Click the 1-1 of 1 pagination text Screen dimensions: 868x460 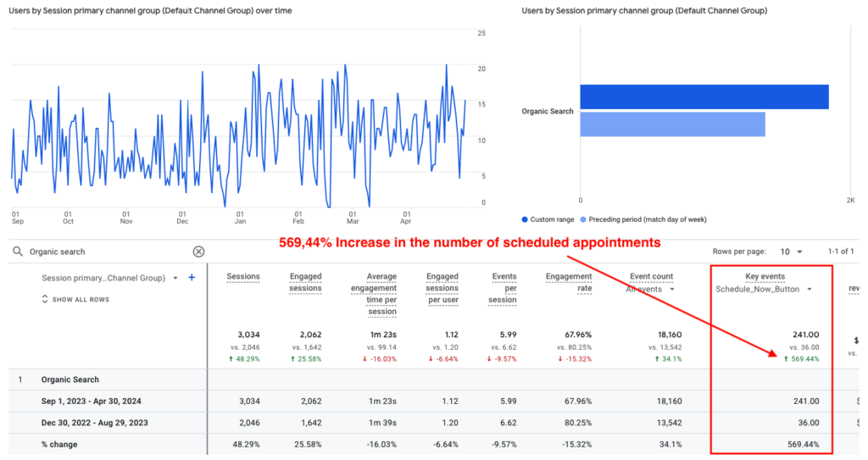click(840, 252)
